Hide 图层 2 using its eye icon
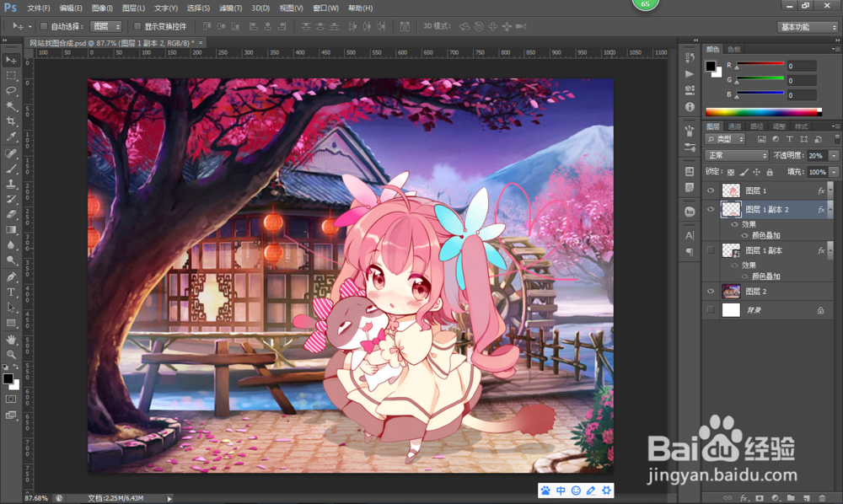The image size is (843, 504). [x=711, y=292]
